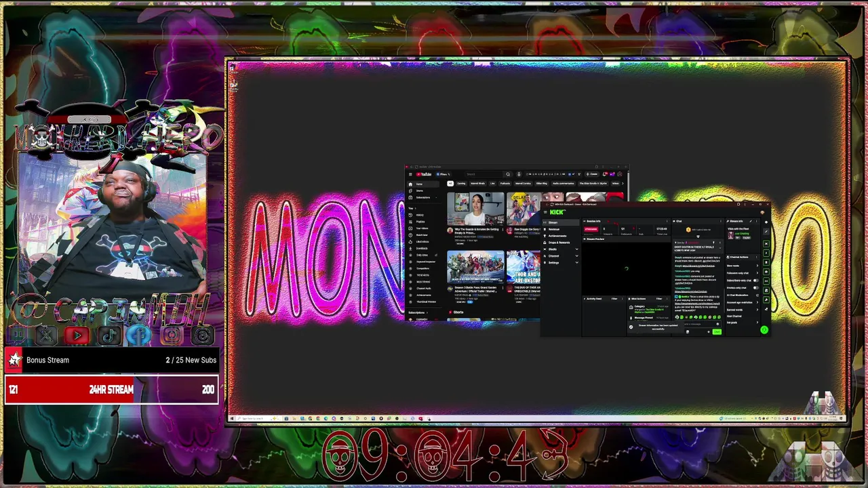Click the Threads social icon in overlay

(x=202, y=335)
